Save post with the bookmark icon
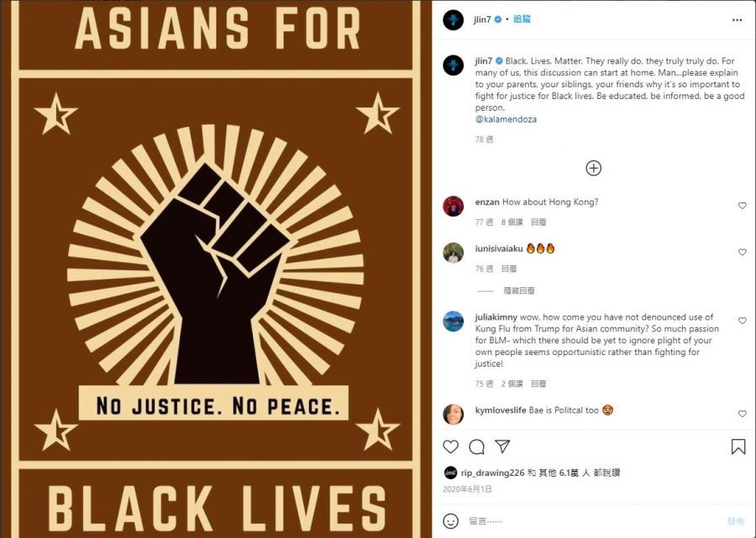This screenshot has width=756, height=538. [738, 447]
